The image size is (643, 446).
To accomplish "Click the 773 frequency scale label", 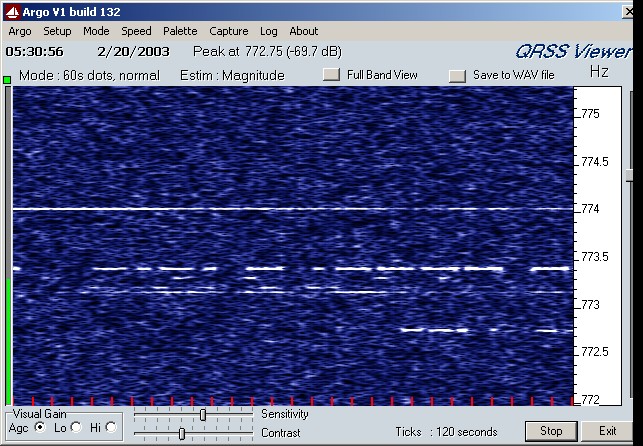I will pos(591,305).
